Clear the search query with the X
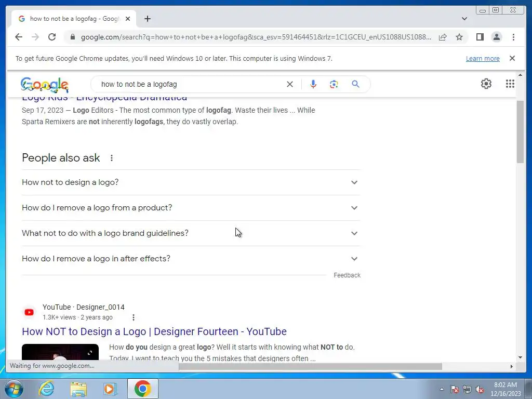 (290, 84)
